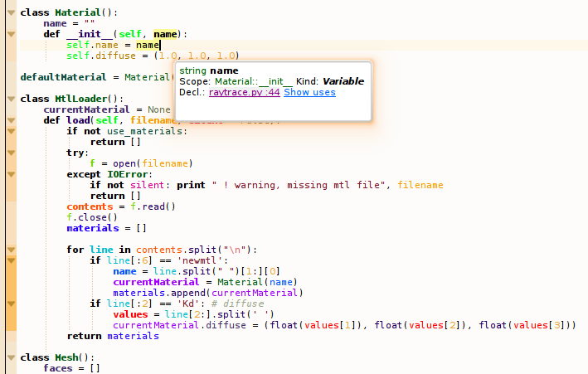The image size is (588, 374).
Task: Collapse the 'for line in contents' fold arrow
Action: coord(11,250)
